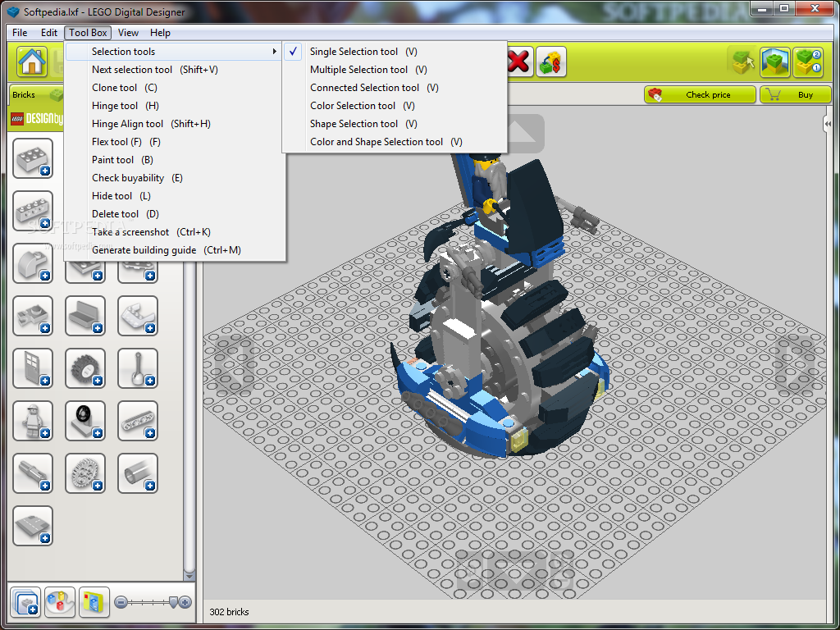This screenshot has height=630, width=840.
Task: Select the checked Single Selection tool
Action: pos(395,52)
